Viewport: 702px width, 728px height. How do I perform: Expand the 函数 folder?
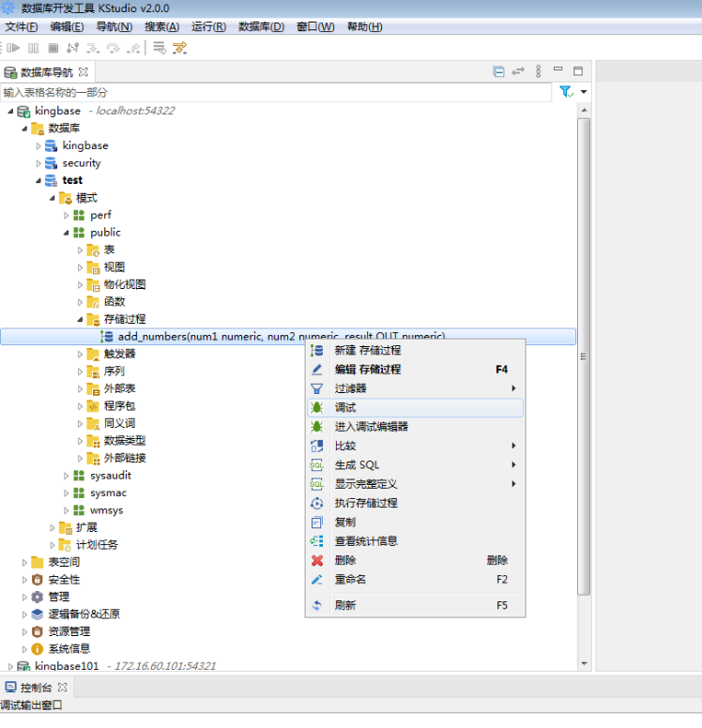coord(80,302)
